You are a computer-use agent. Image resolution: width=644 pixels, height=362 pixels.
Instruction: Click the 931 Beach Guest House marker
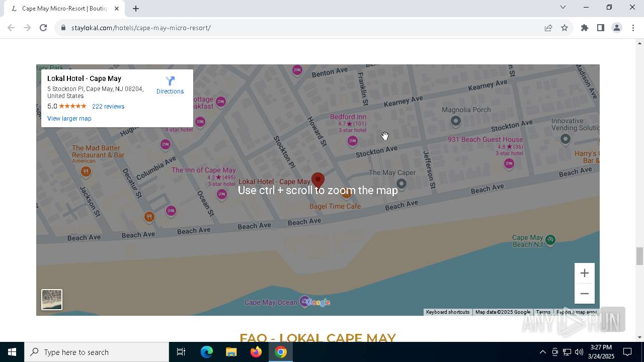[509, 163]
